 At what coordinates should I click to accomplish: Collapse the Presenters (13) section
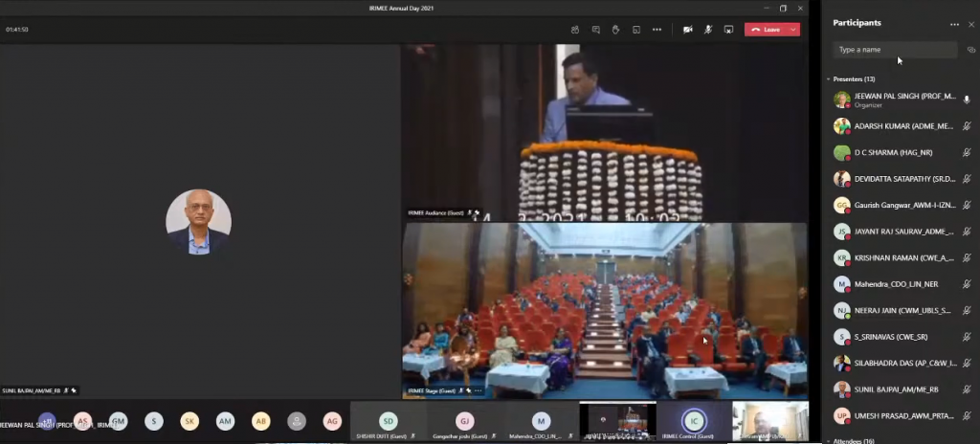[x=829, y=78]
